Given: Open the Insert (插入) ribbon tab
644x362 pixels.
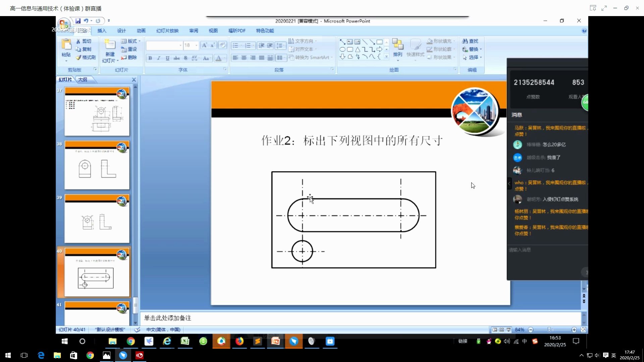Looking at the screenshot, I should tap(102, 31).
